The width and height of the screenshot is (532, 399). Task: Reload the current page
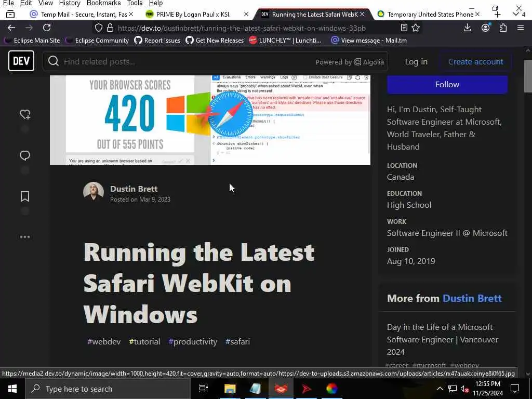tap(47, 28)
